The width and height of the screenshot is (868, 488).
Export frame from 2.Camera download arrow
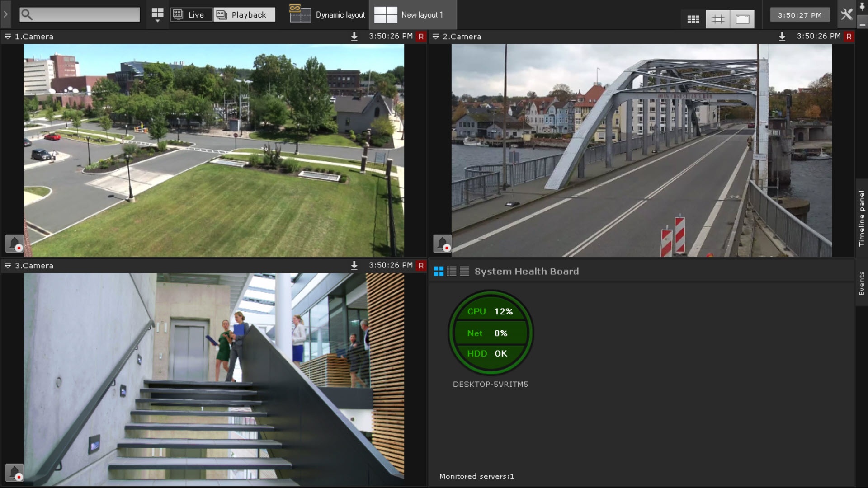782,37
